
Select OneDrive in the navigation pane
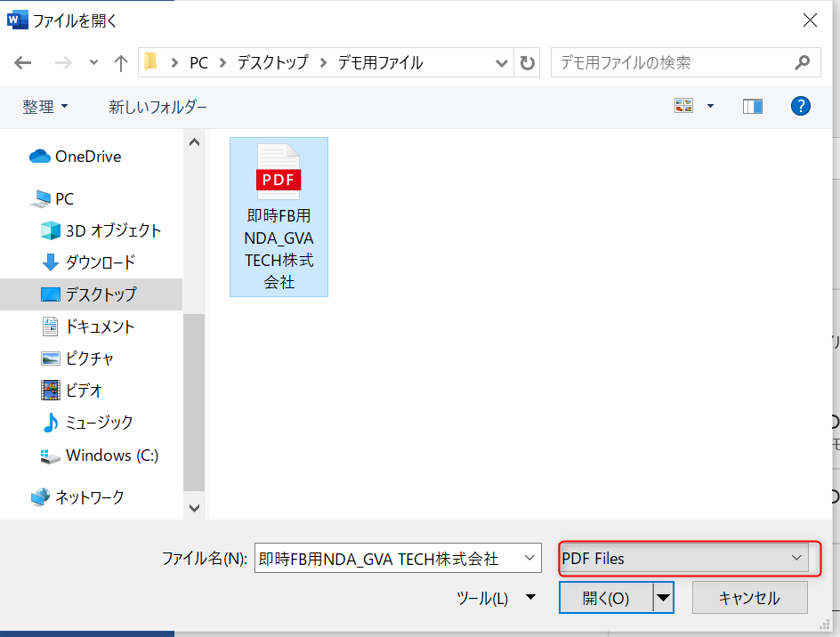(87, 157)
